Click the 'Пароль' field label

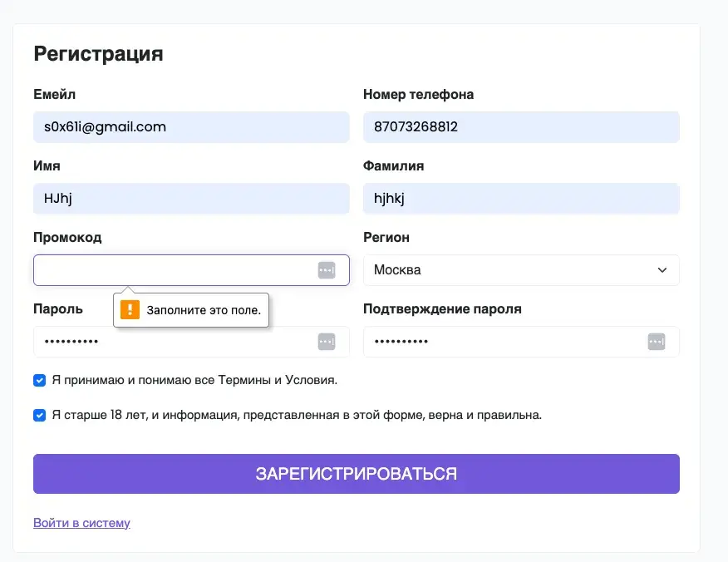(x=58, y=309)
